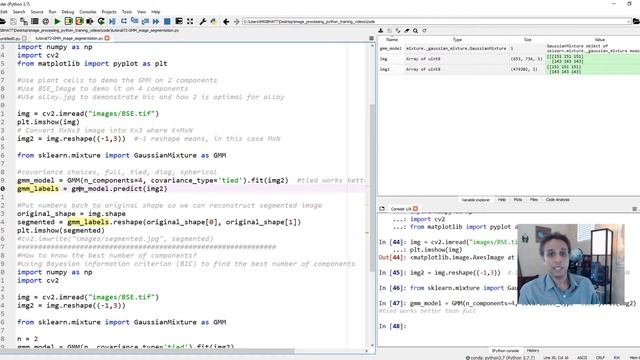This screenshot has width=640, height=360.
Task: Sort variables by the Type column header
Action: pyautogui.click(x=457, y=40)
